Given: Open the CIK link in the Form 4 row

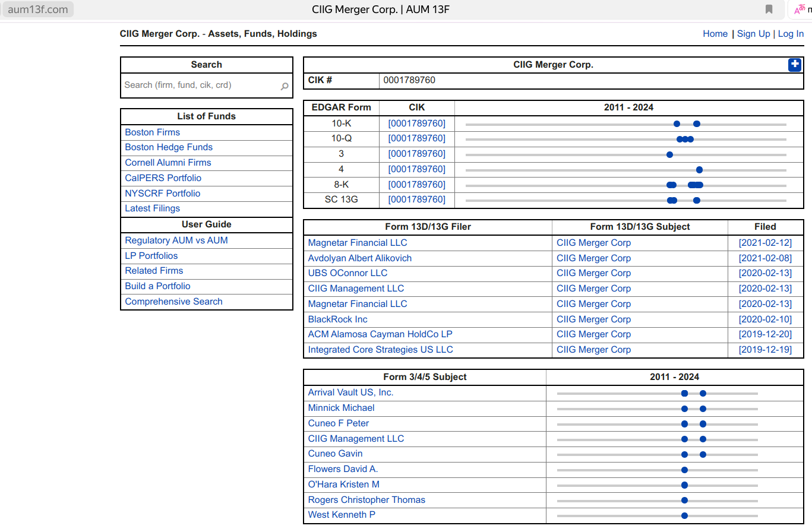Looking at the screenshot, I should pyautogui.click(x=416, y=169).
